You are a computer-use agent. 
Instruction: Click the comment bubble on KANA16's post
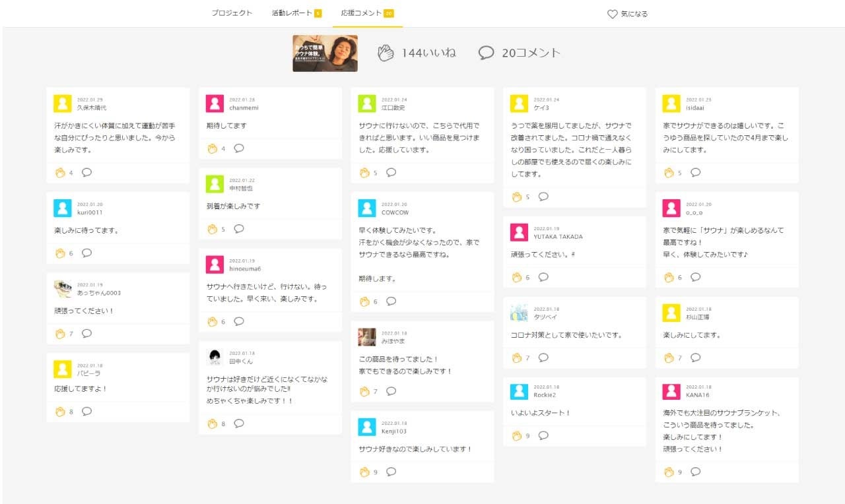point(695,472)
